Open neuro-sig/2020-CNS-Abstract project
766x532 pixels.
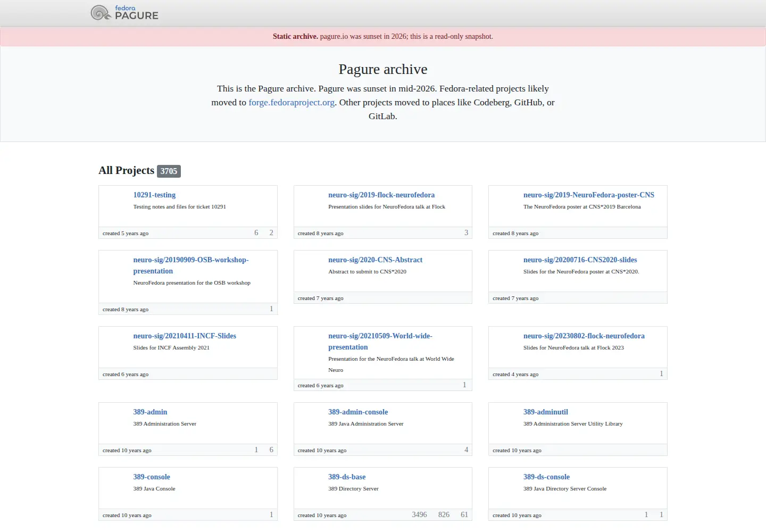pyautogui.click(x=375, y=260)
